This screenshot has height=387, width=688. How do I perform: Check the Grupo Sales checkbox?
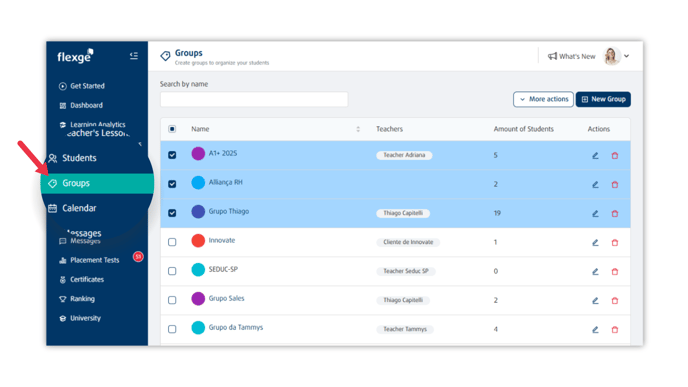point(172,300)
